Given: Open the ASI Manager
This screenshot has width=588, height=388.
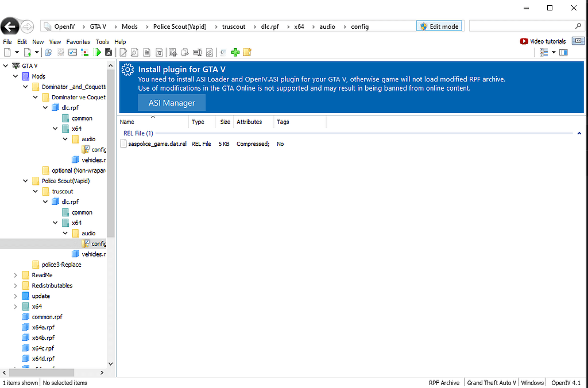Looking at the screenshot, I should 172,103.
